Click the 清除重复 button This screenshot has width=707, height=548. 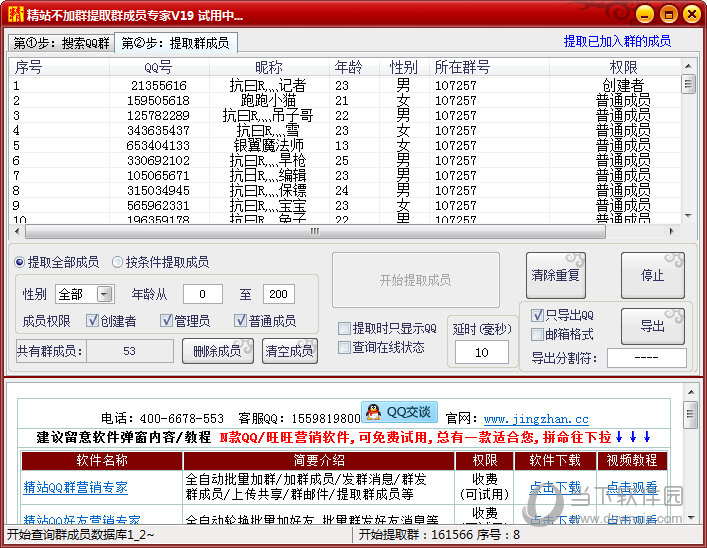pos(556,275)
